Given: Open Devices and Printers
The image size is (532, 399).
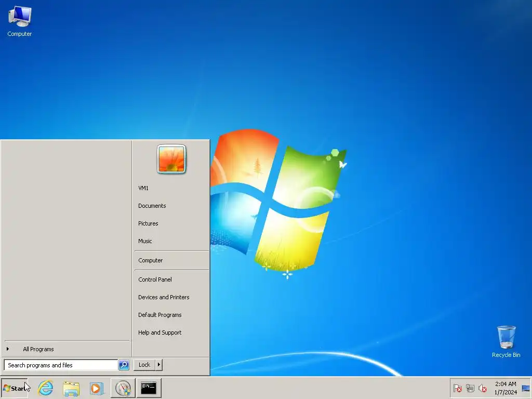Looking at the screenshot, I should pos(171,297).
